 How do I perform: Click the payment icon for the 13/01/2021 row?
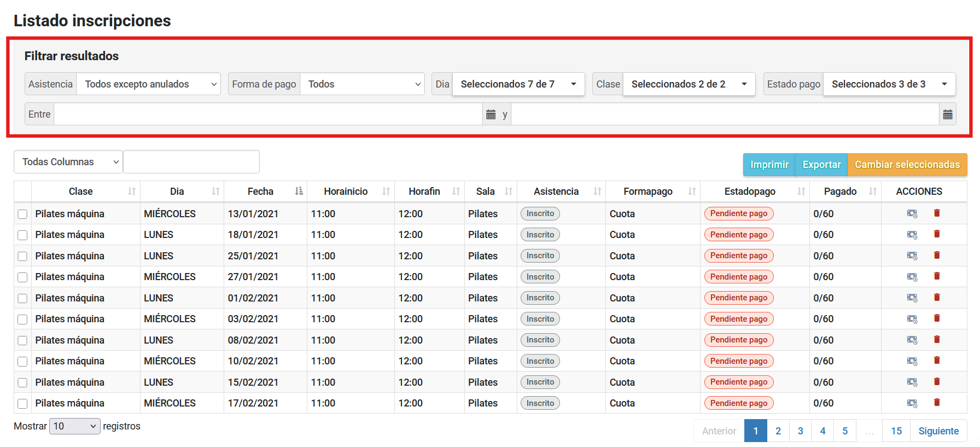(x=912, y=213)
